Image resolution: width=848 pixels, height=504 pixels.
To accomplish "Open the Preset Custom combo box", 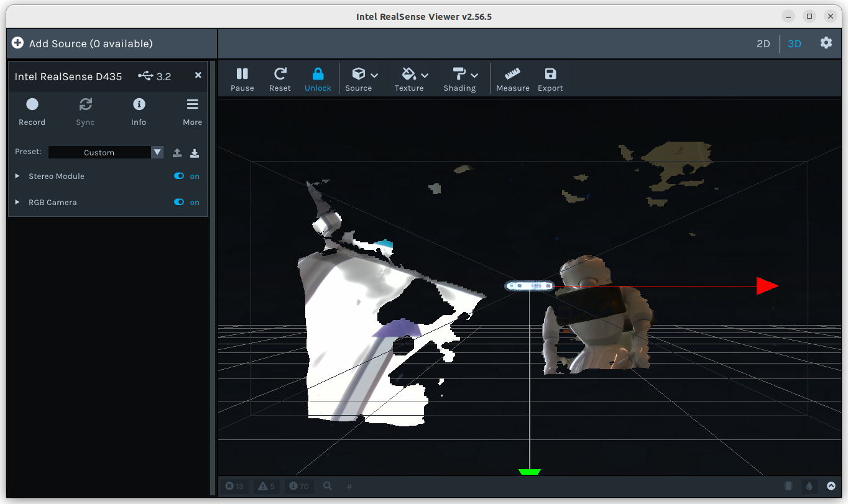I will [x=105, y=153].
